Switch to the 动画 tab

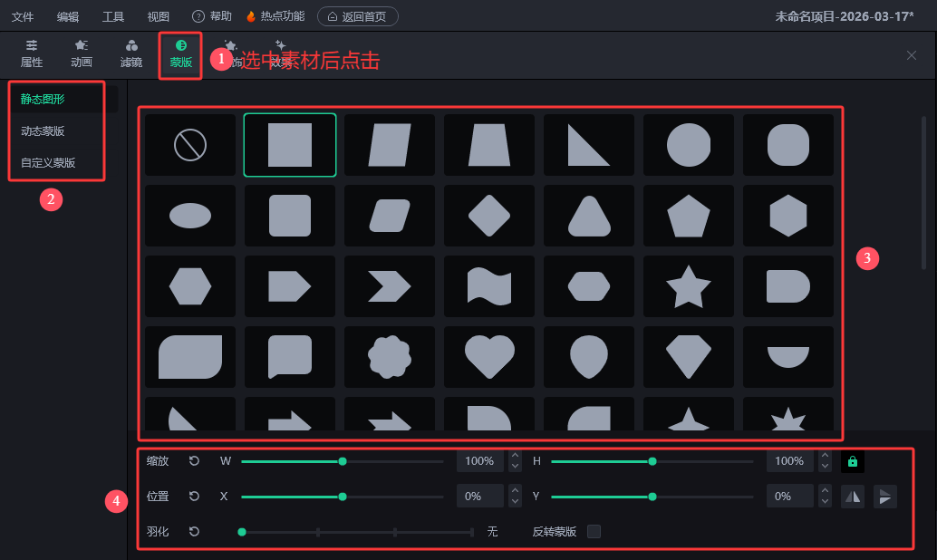[x=82, y=54]
